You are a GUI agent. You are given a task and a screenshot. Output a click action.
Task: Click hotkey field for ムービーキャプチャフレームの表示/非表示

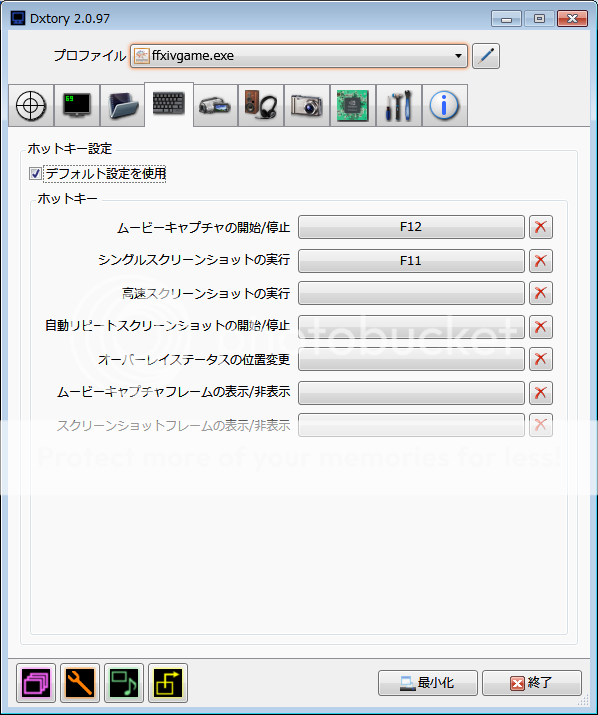coord(411,393)
